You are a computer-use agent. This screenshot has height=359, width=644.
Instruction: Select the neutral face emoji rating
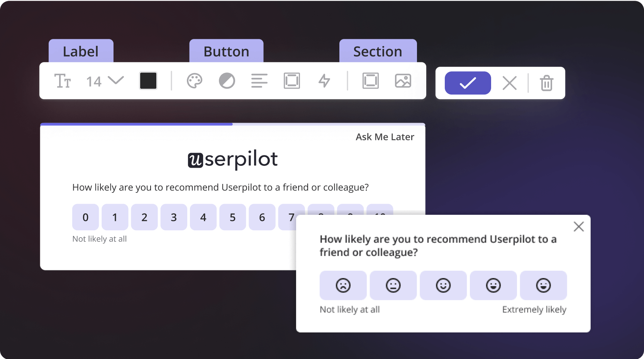pyautogui.click(x=393, y=285)
